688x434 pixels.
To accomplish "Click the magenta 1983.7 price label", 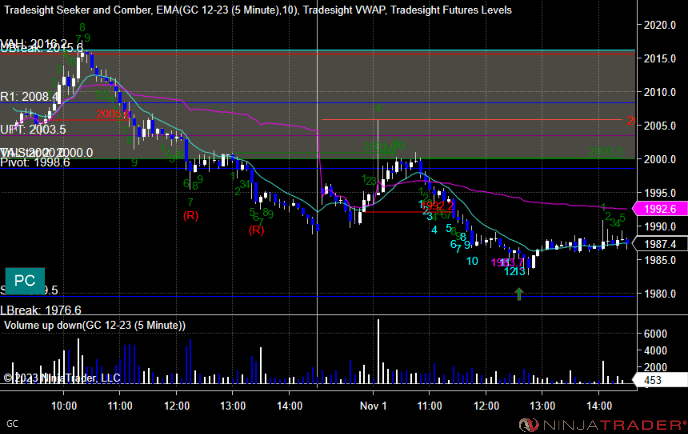I will coord(508,262).
